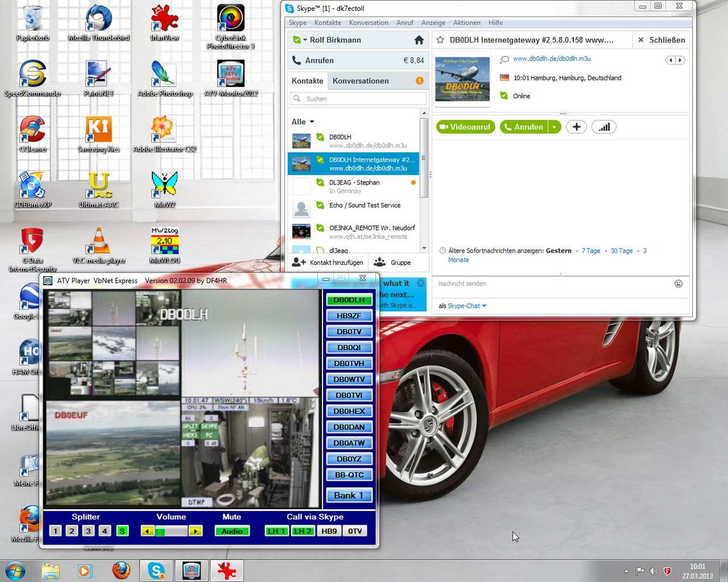Screen dimensions: 728x582
Task: Toggle the HB9 Skype call button
Action: [329, 531]
